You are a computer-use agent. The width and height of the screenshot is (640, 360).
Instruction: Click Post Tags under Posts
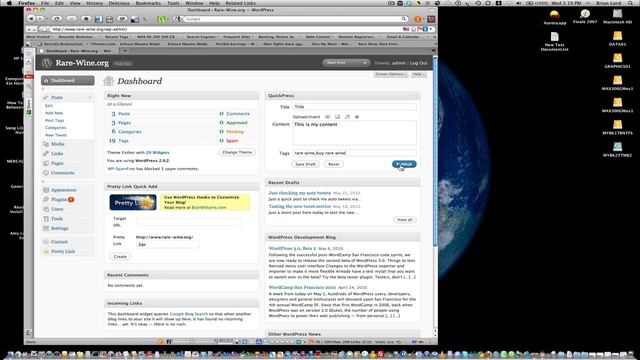(55, 120)
